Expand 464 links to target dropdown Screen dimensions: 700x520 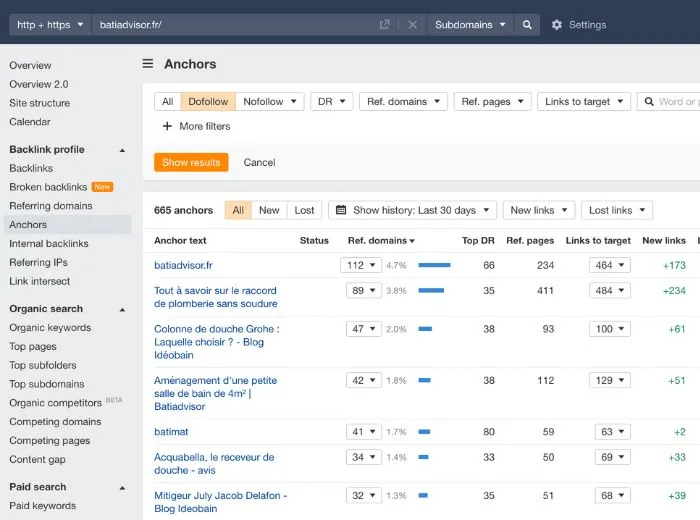(609, 265)
